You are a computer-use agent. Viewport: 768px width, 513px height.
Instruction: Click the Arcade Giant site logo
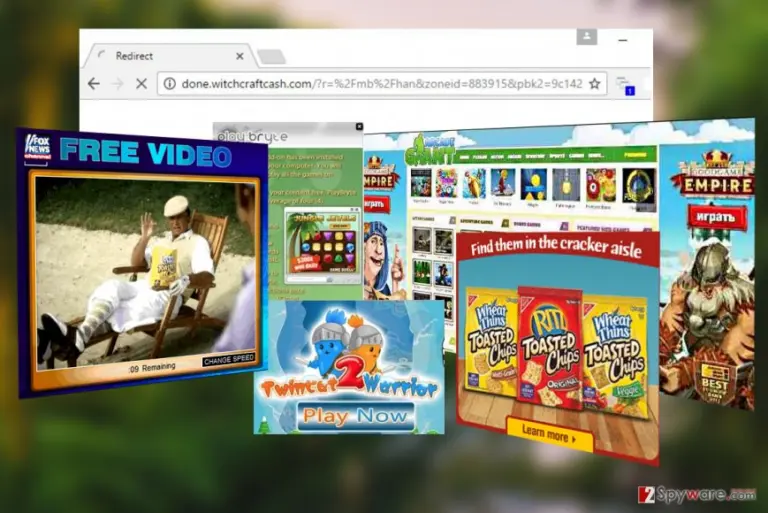[x=430, y=151]
